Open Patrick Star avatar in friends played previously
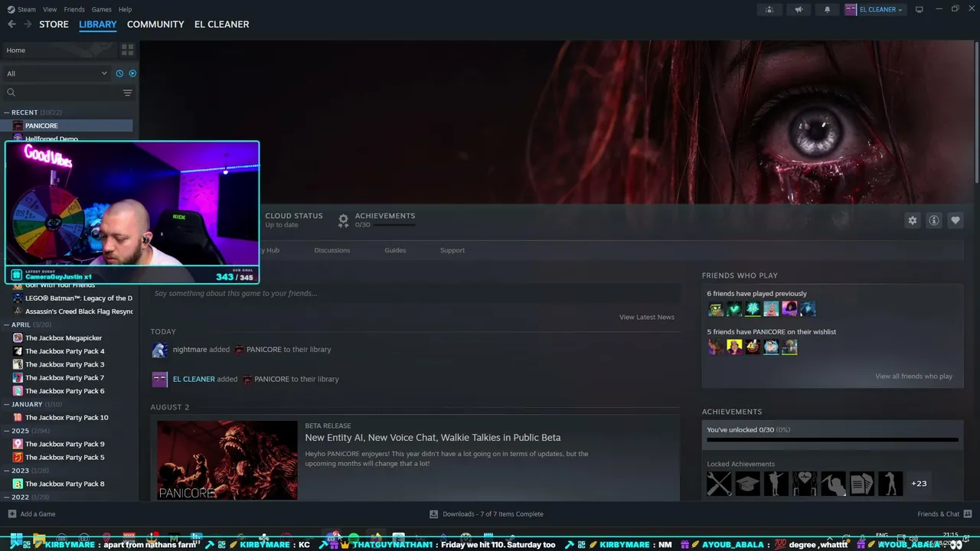Screen dimensions: 980x551 pyautogui.click(x=771, y=309)
